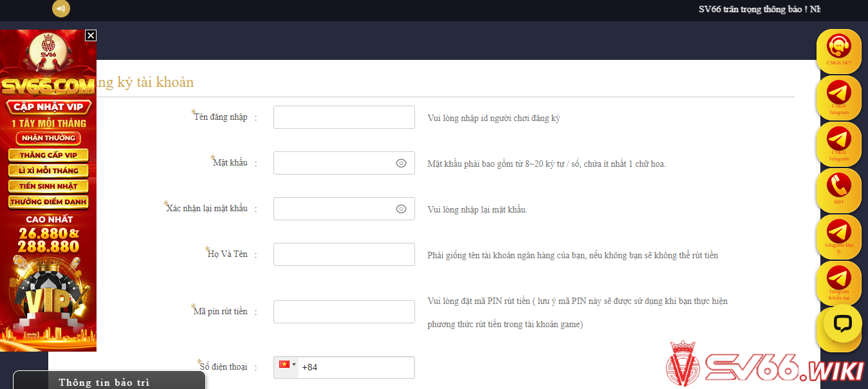868x389 pixels.
Task: Click the Họ Và Tên input field
Action: tap(344, 254)
